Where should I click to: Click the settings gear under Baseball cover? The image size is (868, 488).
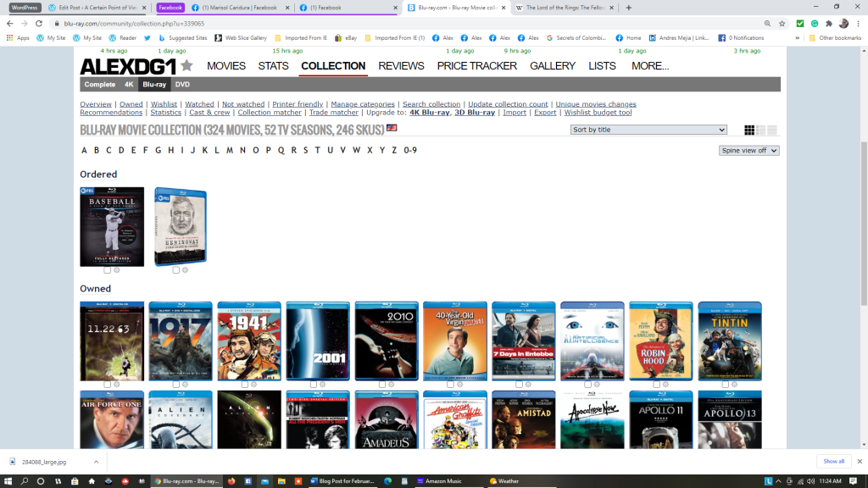pyautogui.click(x=115, y=270)
